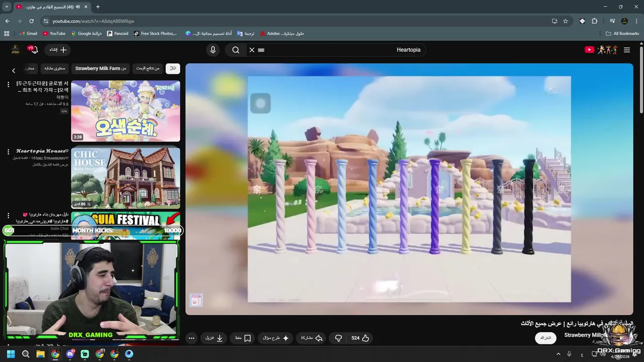Image resolution: width=644 pixels, height=362 pixels.
Task: Save the video with حفظ button
Action: tap(243, 338)
